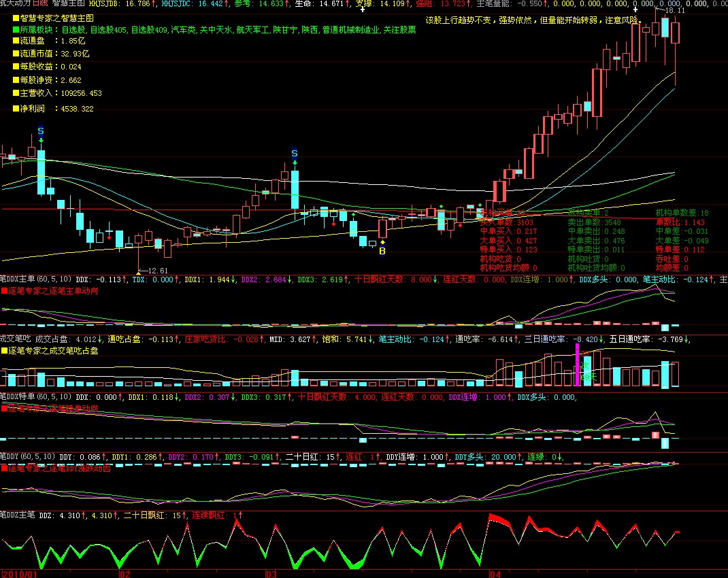Click the yellow trend risk comment text
The image size is (728, 578).
point(535,20)
